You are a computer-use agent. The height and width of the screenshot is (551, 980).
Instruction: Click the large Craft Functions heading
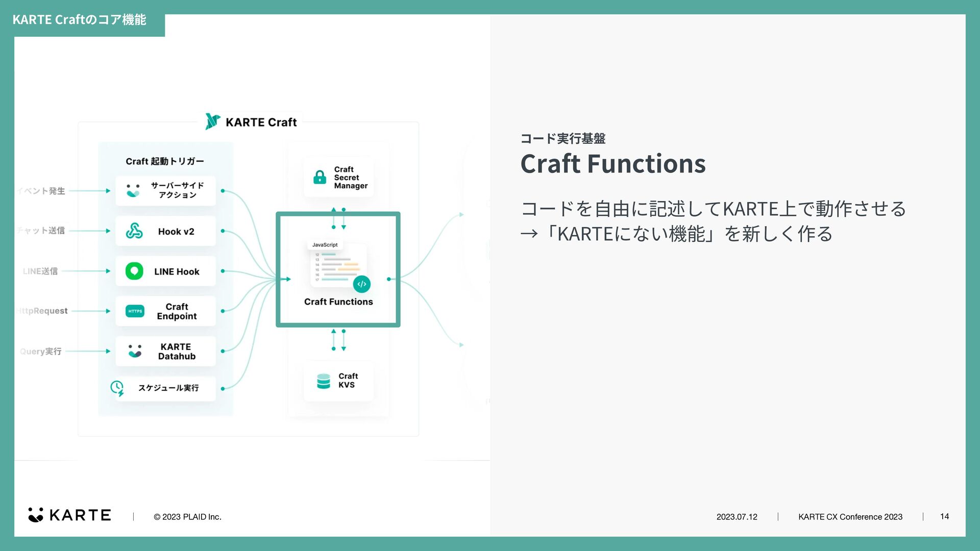click(613, 164)
